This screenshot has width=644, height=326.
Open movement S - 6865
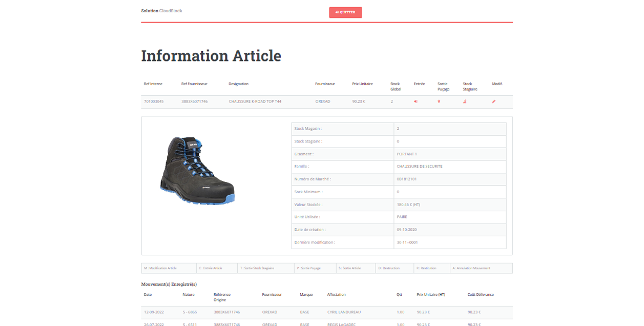click(x=190, y=312)
